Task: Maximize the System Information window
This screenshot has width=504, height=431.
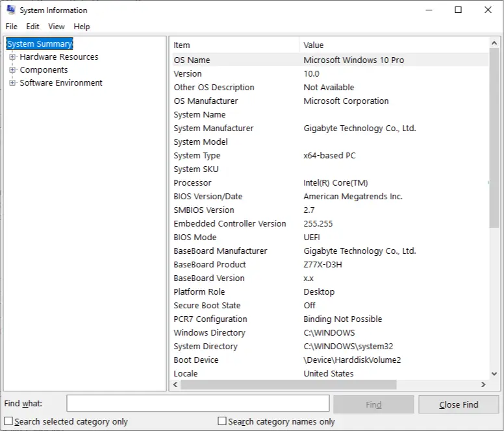Action: click(458, 10)
